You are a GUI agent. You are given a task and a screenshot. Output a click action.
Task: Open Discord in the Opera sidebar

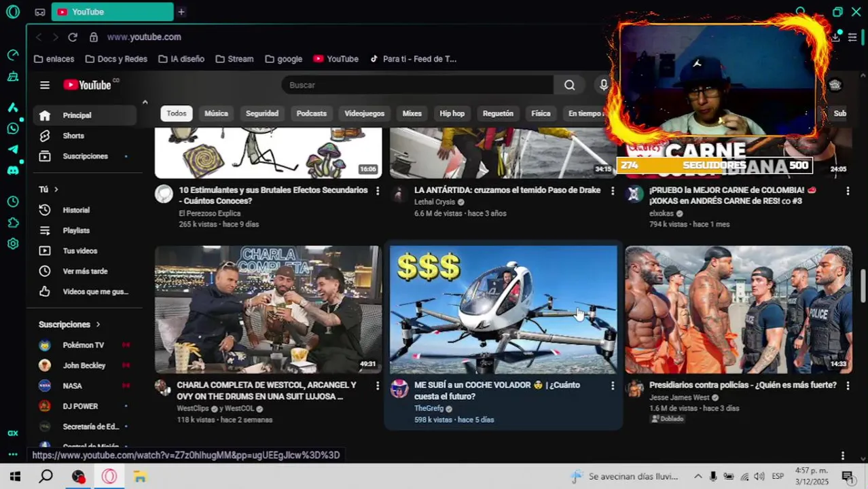12,170
